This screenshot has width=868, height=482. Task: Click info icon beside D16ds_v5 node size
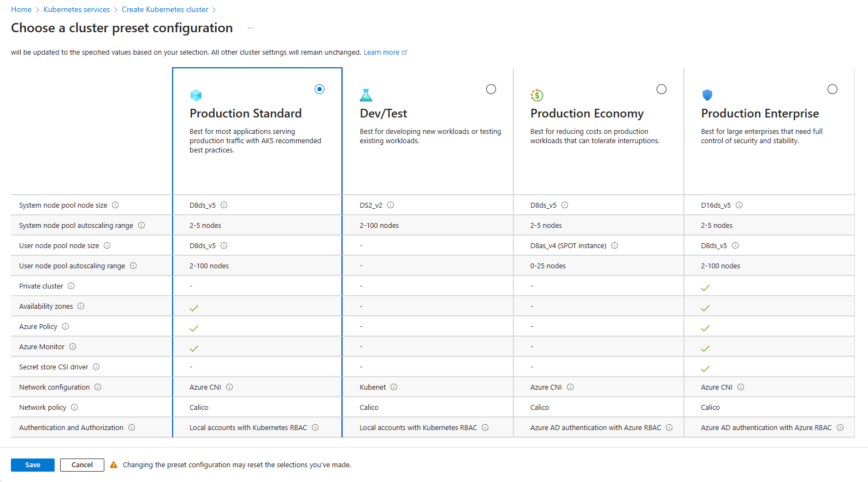[x=739, y=205]
